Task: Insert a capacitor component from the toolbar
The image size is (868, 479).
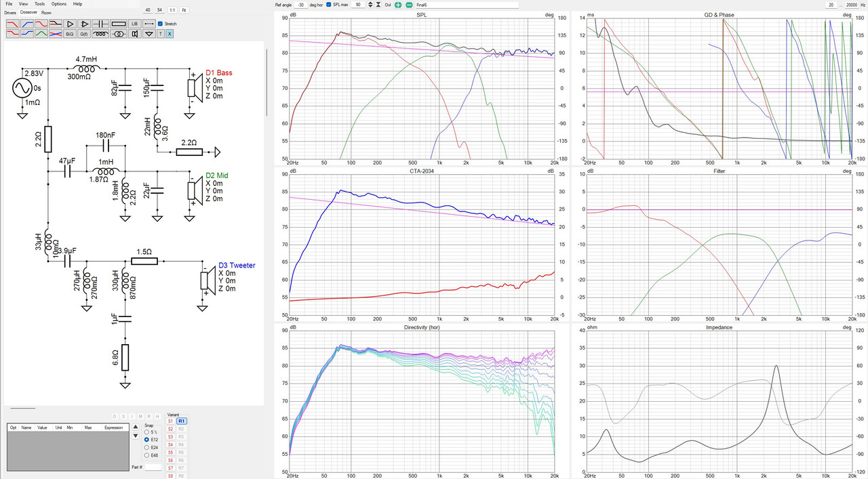Action: (x=100, y=24)
